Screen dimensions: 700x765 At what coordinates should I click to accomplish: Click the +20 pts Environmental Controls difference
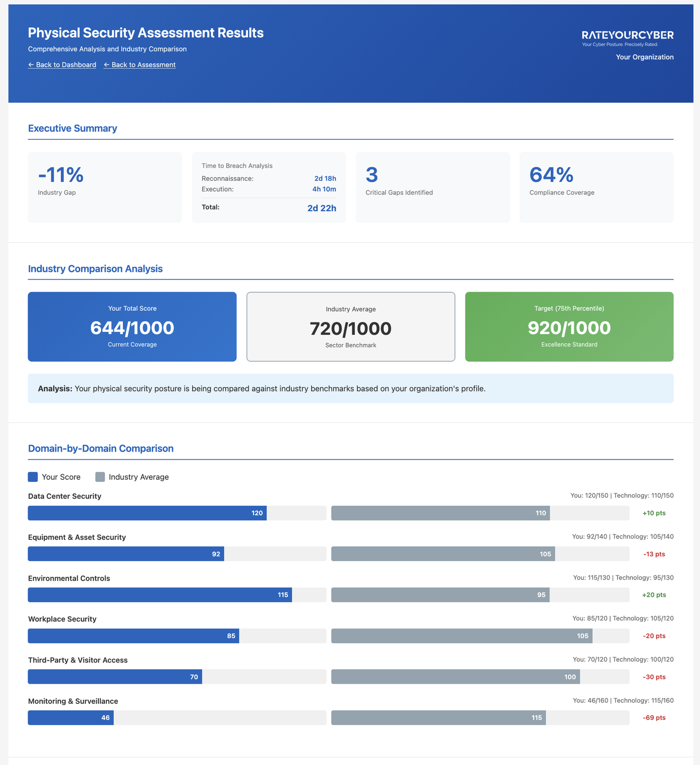pyautogui.click(x=654, y=595)
